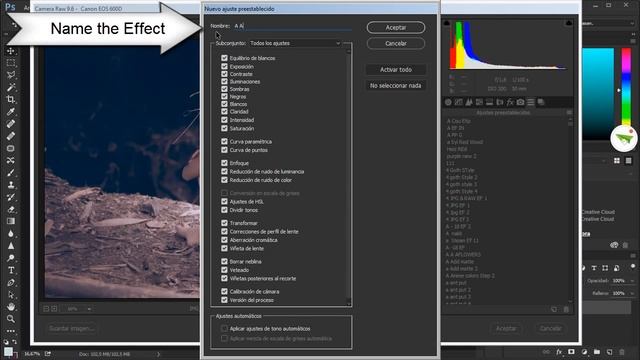Click the Nombre text field

292,26
